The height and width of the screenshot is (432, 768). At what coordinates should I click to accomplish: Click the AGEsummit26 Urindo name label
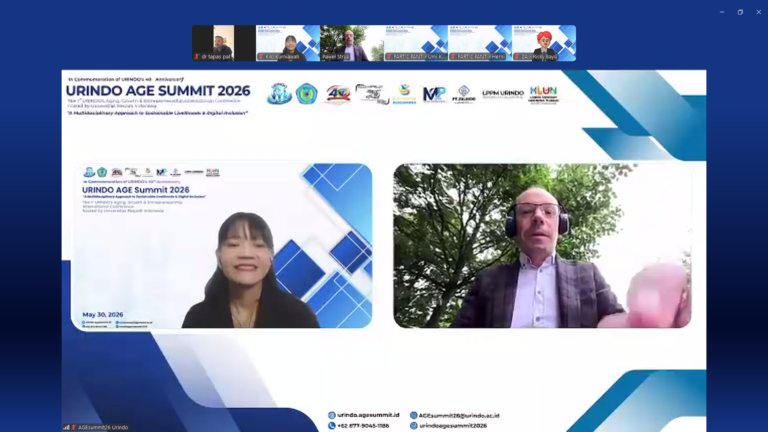click(x=103, y=427)
